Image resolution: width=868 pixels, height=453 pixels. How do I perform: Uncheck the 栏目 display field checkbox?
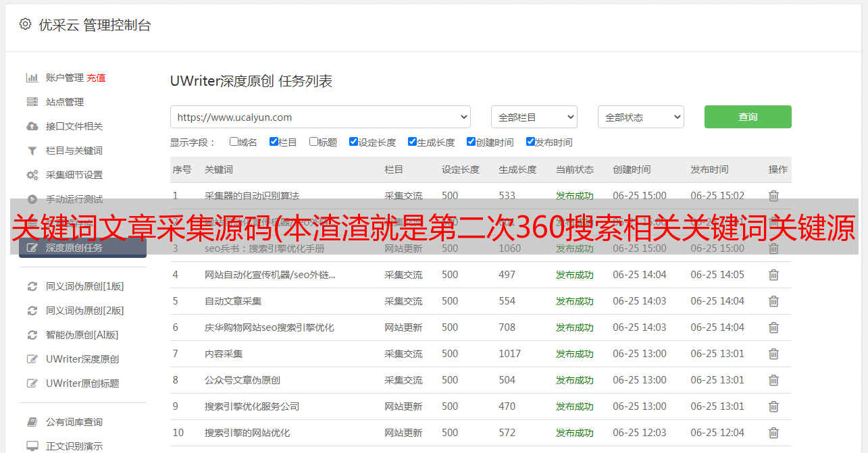274,142
